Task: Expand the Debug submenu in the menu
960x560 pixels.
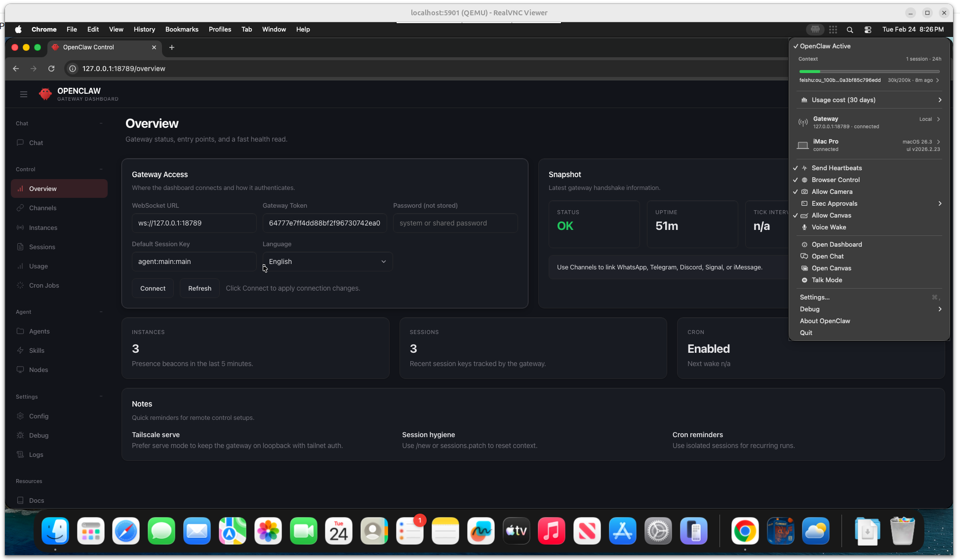Action: click(869, 309)
